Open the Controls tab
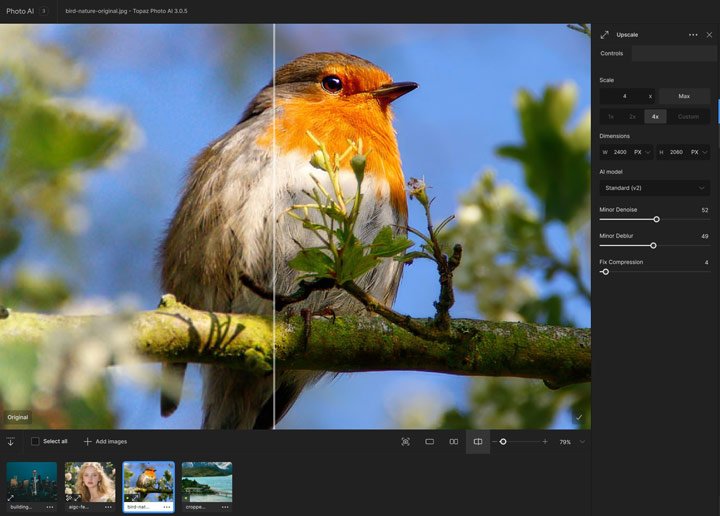This screenshot has width=720, height=516. (x=612, y=53)
